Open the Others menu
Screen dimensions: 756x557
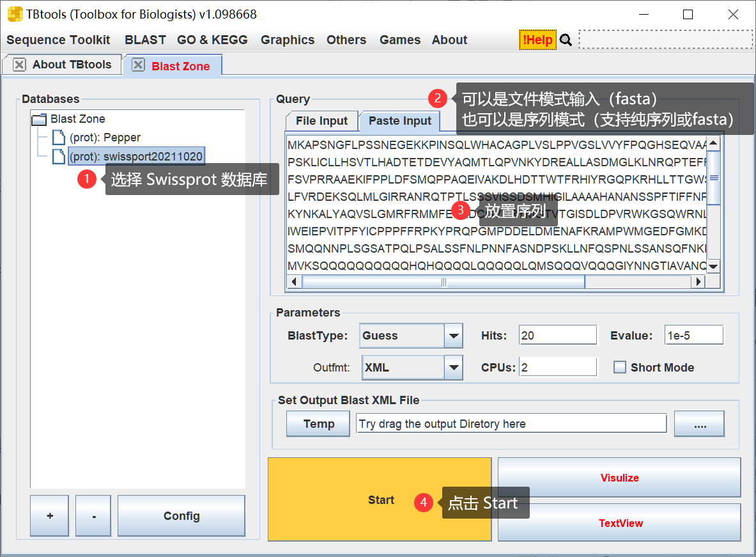(x=346, y=40)
